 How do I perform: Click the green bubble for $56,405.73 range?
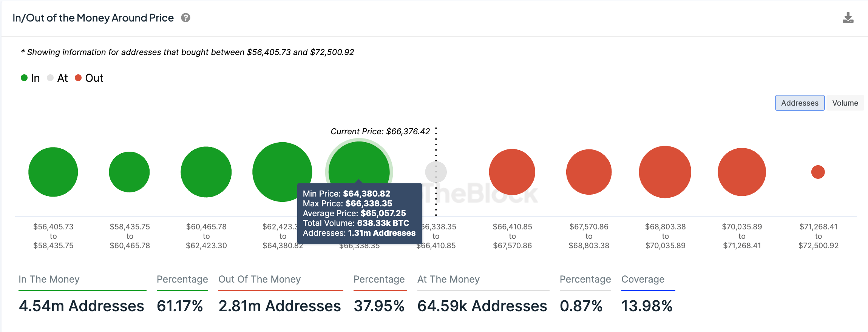53,172
